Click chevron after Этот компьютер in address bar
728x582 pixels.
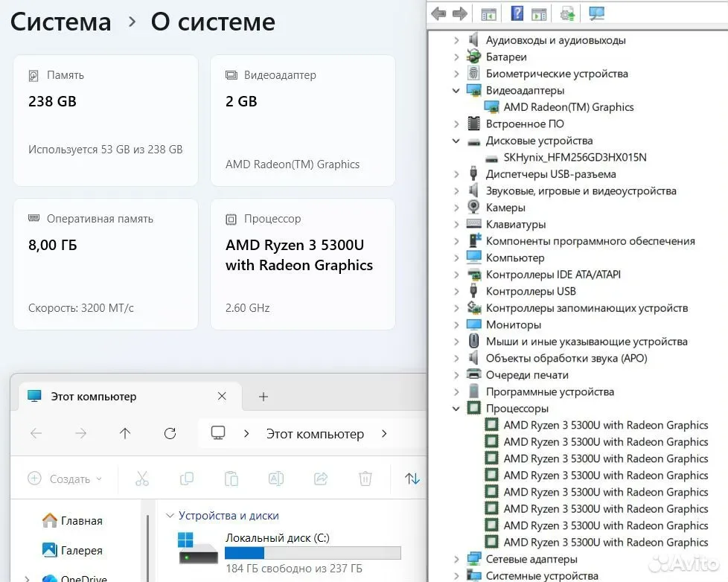click(384, 433)
